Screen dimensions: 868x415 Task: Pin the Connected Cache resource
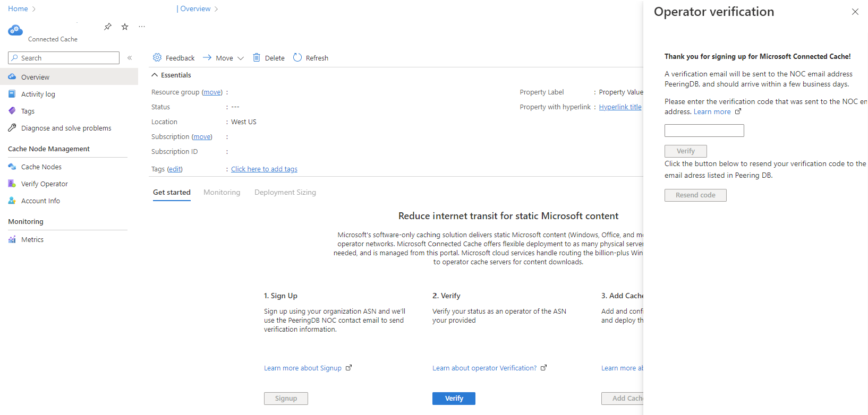[108, 27]
